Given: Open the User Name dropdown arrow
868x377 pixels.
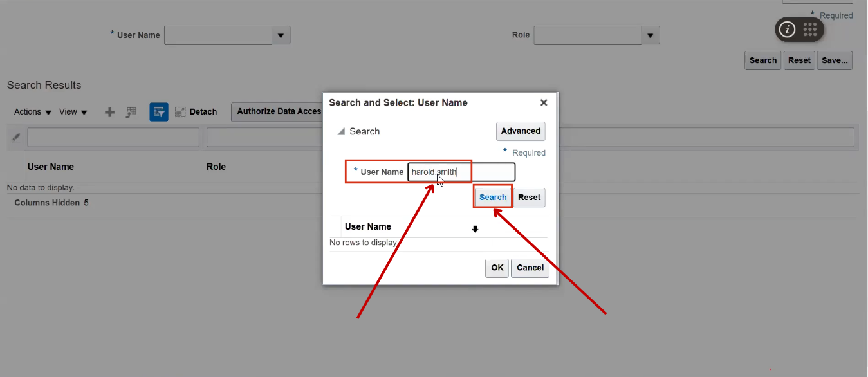Looking at the screenshot, I should click(281, 35).
